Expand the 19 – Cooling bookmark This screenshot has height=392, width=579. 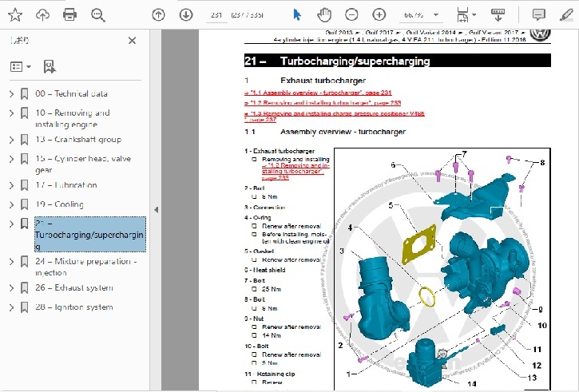coord(11,204)
